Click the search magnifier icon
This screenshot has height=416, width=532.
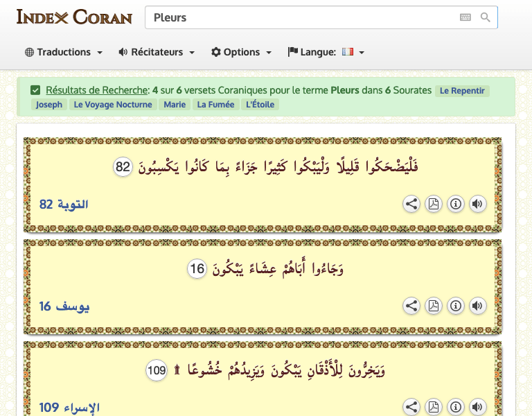click(486, 17)
